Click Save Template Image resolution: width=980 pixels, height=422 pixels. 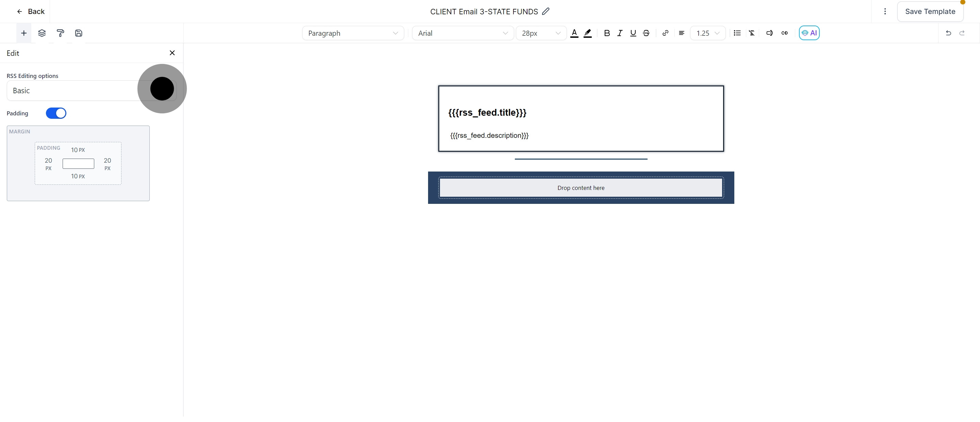click(x=930, y=12)
